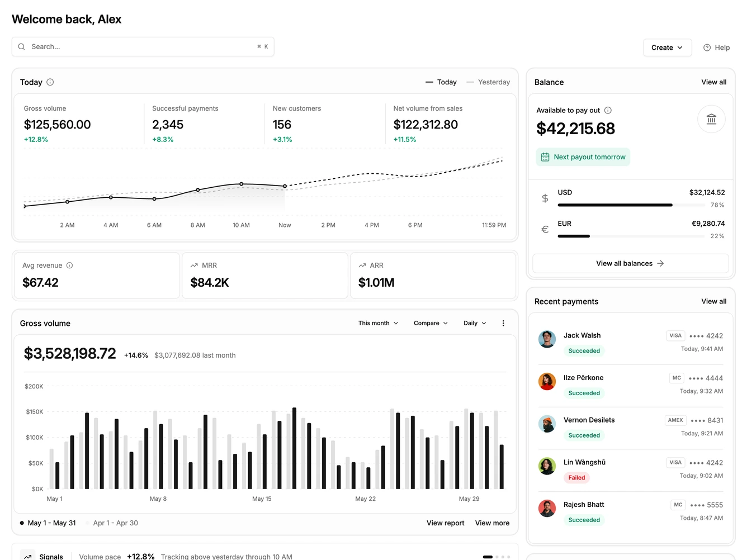Expand the Compare dropdown
The image size is (747, 560).
431,323
